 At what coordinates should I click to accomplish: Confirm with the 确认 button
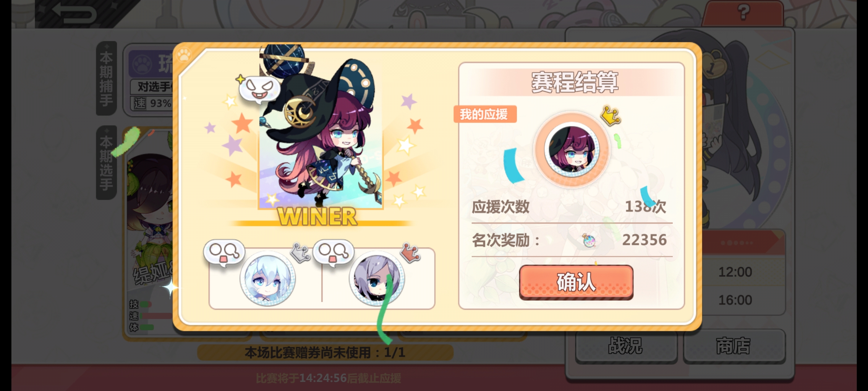[576, 282]
